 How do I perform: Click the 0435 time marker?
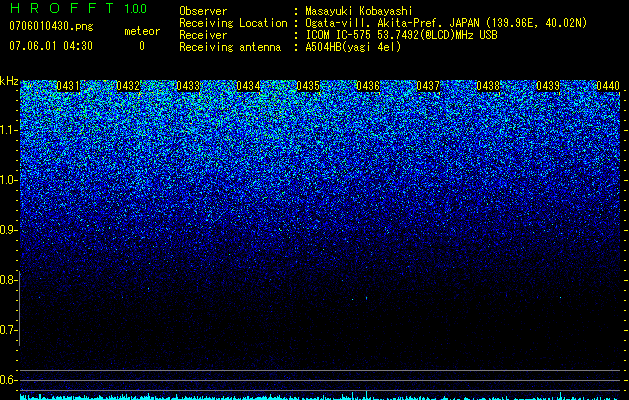coord(308,86)
